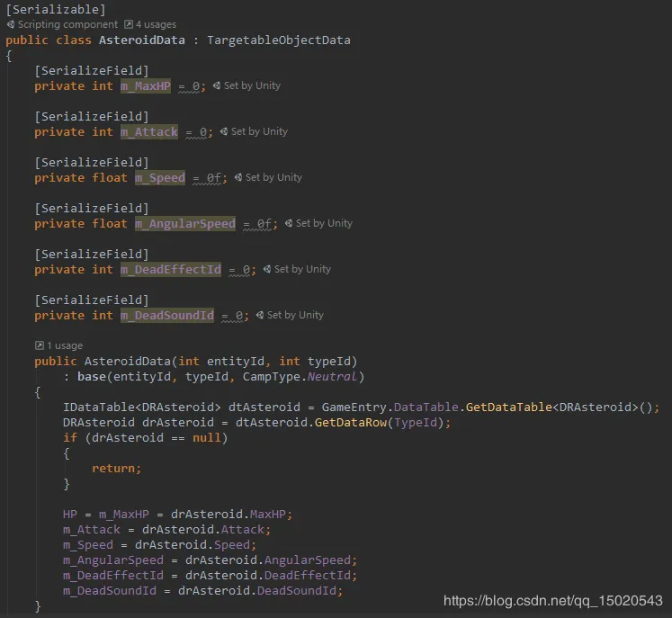Click the Unity icon on the m_DeadSoundId declaration line
672x618 pixels.
(260, 315)
